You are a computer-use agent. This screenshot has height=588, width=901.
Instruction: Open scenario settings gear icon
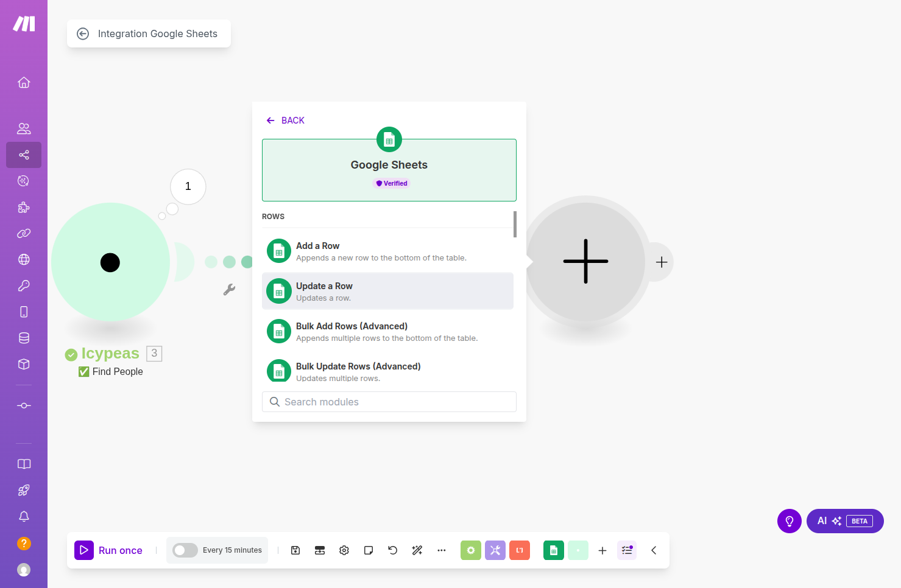tap(344, 550)
